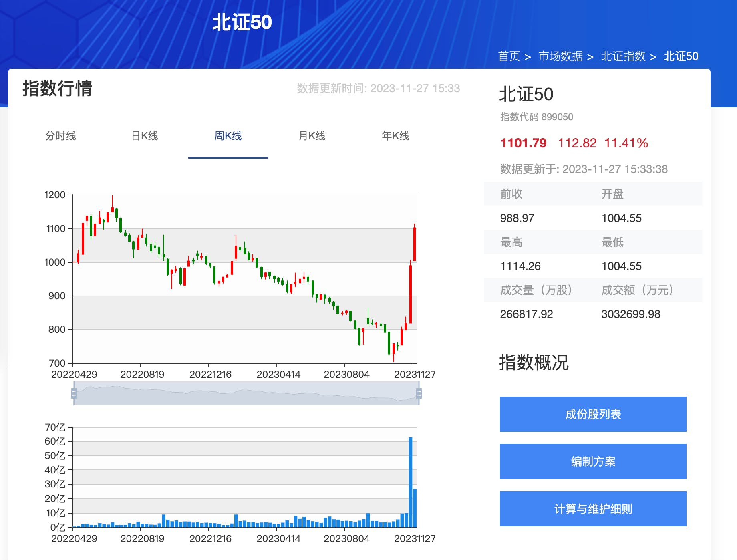Click the 最高 header label
Viewport: 737px width, 560px height.
(511, 242)
